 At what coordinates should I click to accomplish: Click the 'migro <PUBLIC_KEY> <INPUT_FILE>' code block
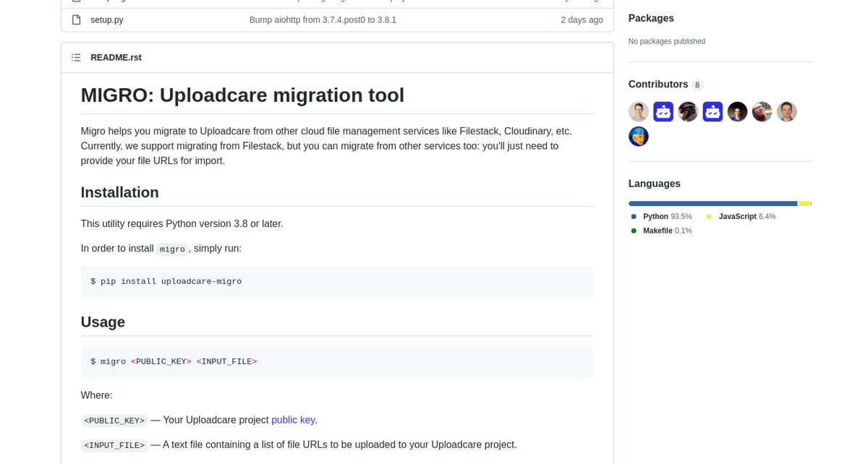pyautogui.click(x=337, y=362)
